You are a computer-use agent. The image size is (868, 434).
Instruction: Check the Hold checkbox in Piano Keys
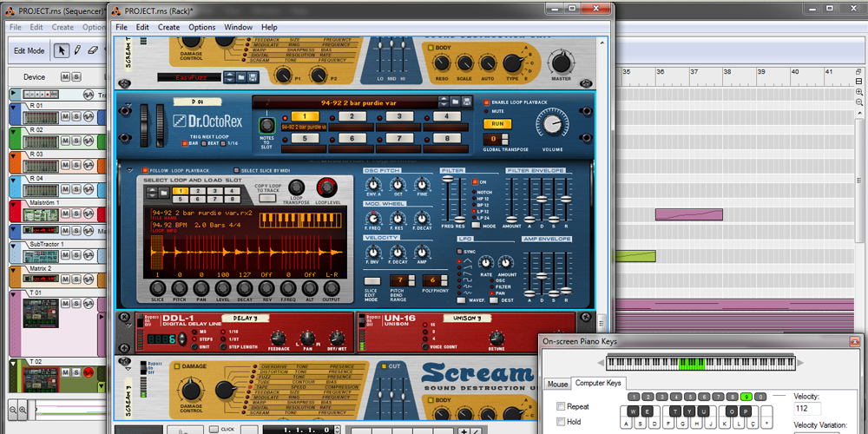click(561, 422)
